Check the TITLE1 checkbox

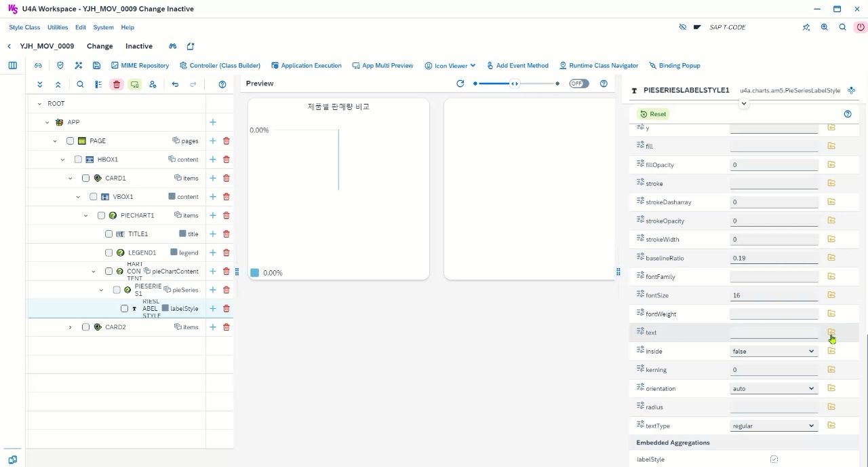click(108, 233)
